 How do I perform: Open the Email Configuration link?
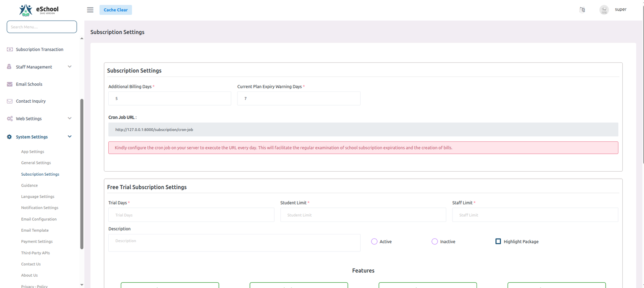tap(39, 219)
